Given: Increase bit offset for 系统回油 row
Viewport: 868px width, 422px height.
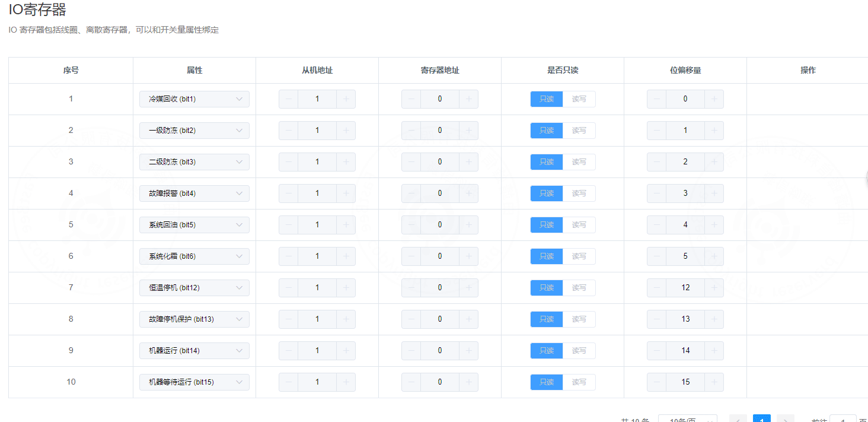Looking at the screenshot, I should 714,225.
